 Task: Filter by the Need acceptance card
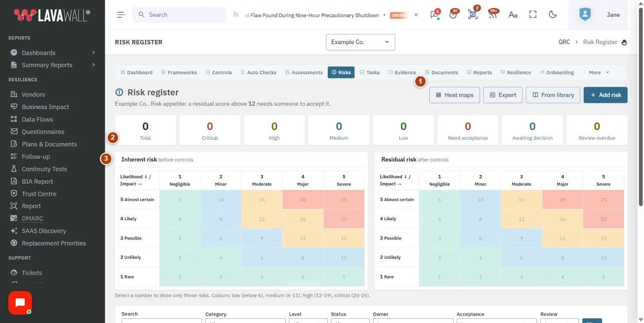point(468,130)
